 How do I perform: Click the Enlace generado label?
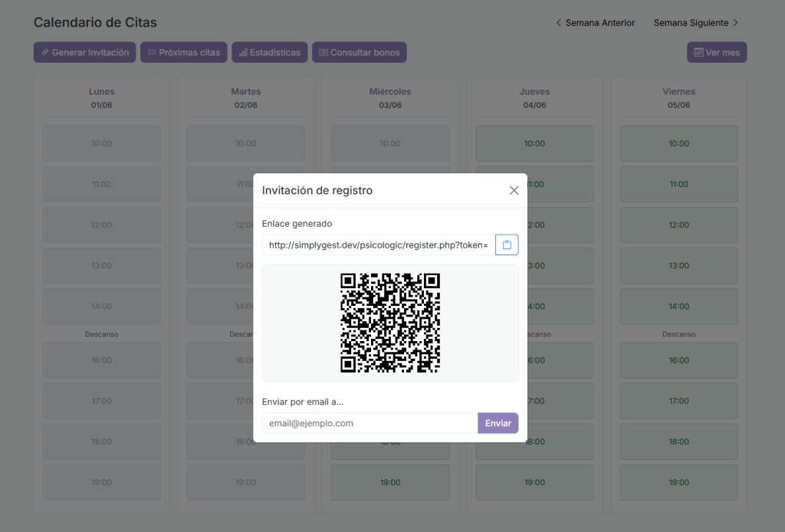tap(297, 224)
